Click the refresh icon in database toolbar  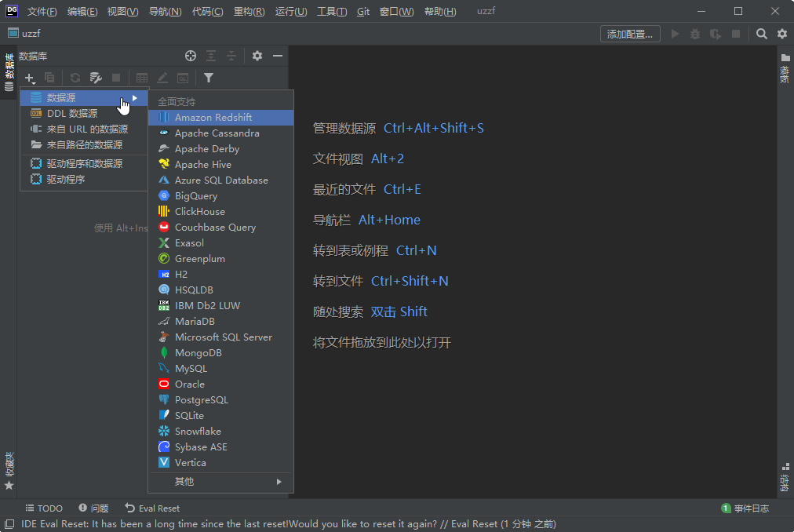75,78
